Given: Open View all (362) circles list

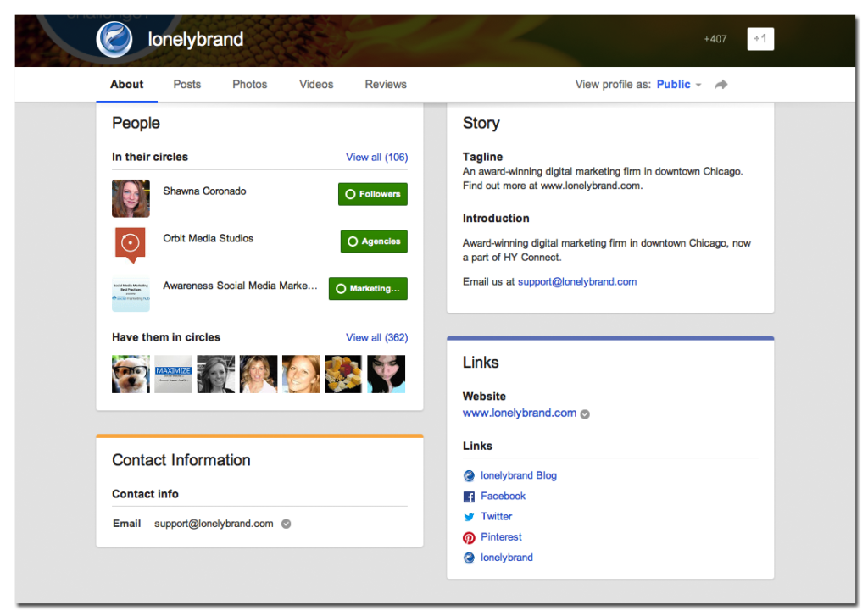Looking at the screenshot, I should [x=376, y=336].
